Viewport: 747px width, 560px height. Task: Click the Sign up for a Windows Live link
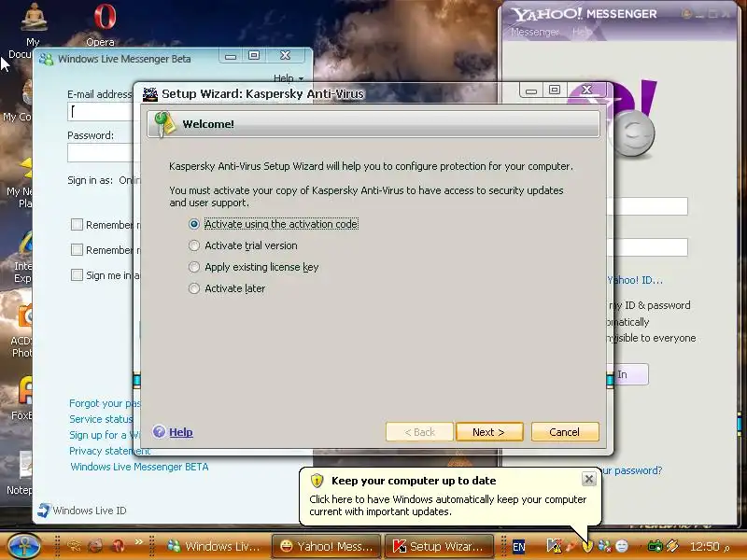[105, 435]
